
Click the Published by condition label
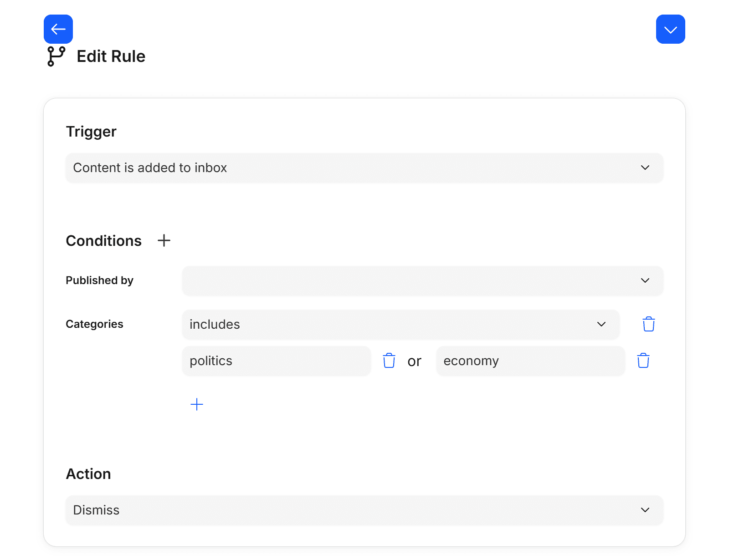point(99,280)
